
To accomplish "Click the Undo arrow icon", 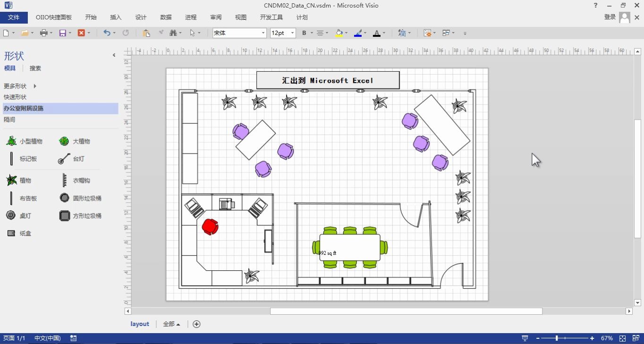I will point(107,33).
